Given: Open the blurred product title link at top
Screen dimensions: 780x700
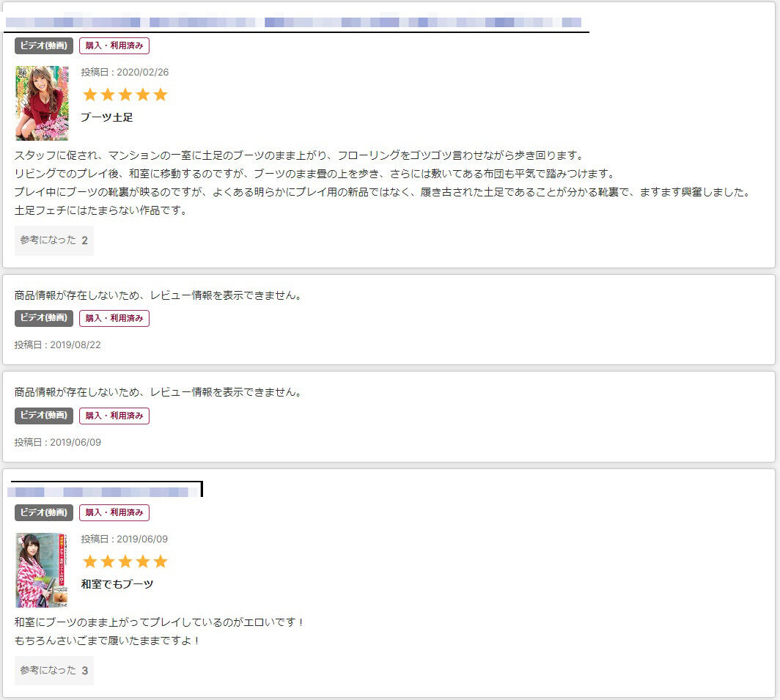Looking at the screenshot, I should point(293,23).
